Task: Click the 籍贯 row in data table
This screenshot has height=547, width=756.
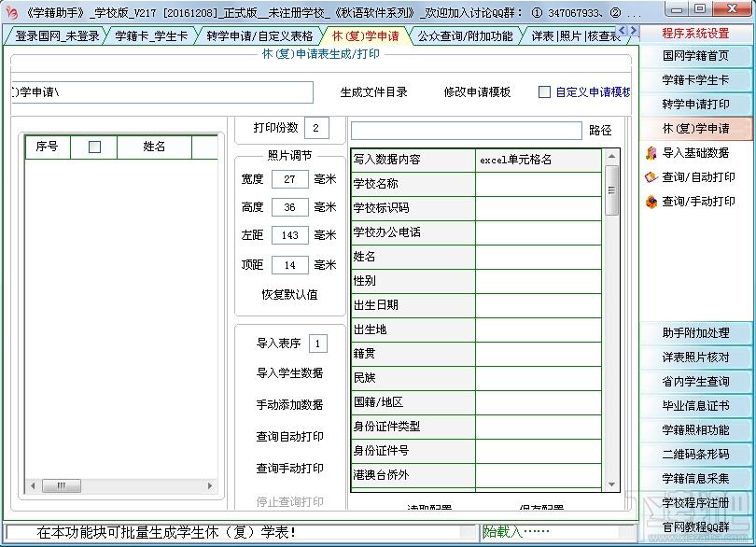Action: coord(476,354)
